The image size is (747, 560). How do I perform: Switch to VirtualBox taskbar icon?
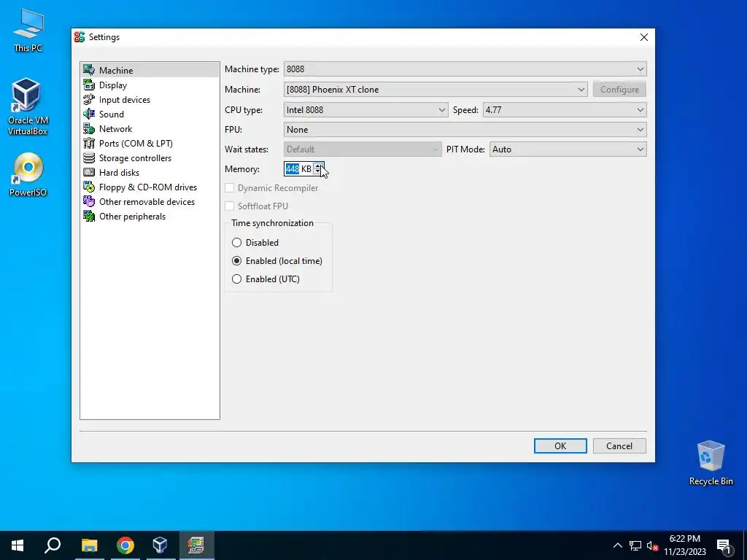(160, 545)
